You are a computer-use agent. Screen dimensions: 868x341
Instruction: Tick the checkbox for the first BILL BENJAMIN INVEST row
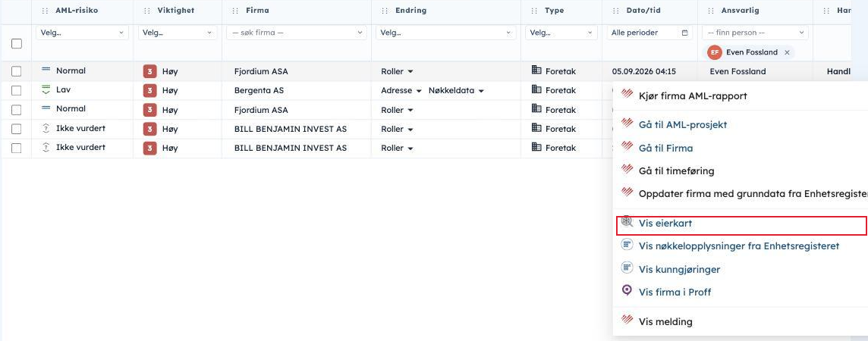pos(17,129)
